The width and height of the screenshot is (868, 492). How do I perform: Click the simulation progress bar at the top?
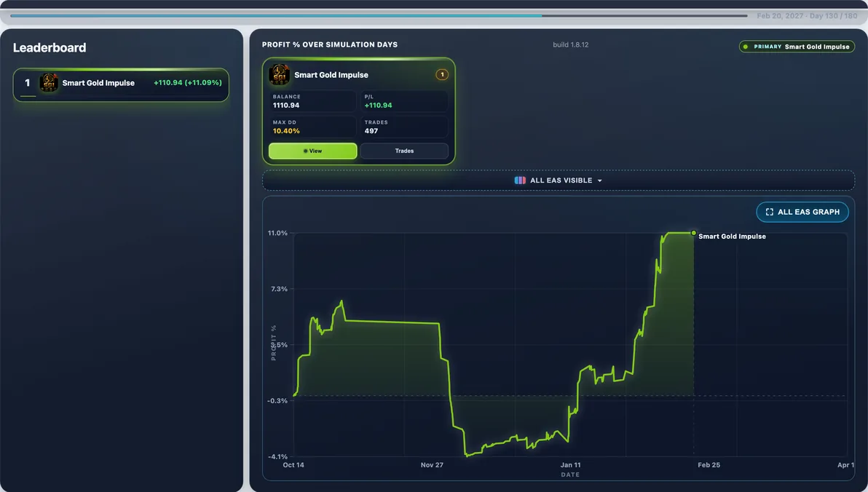pyautogui.click(x=379, y=15)
